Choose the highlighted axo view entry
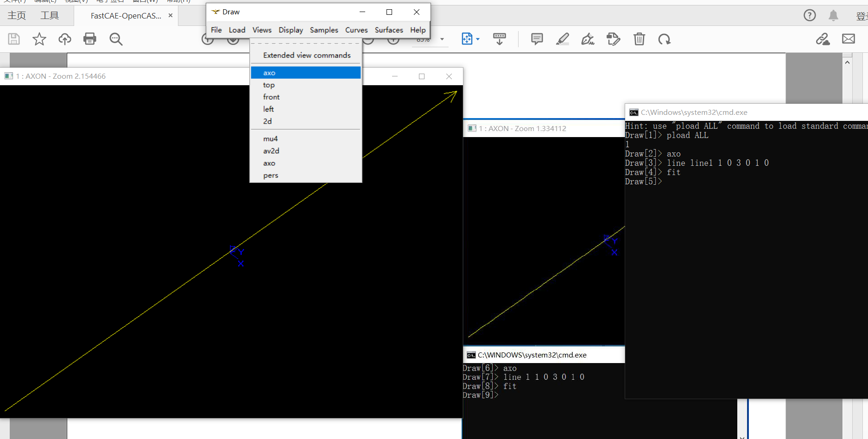Screen dimensions: 868x439 click(306, 73)
